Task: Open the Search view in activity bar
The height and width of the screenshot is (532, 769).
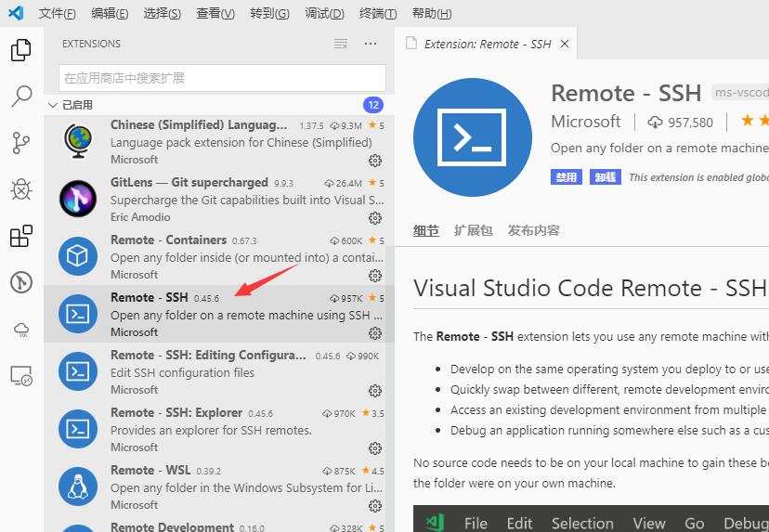Action: tap(21, 97)
